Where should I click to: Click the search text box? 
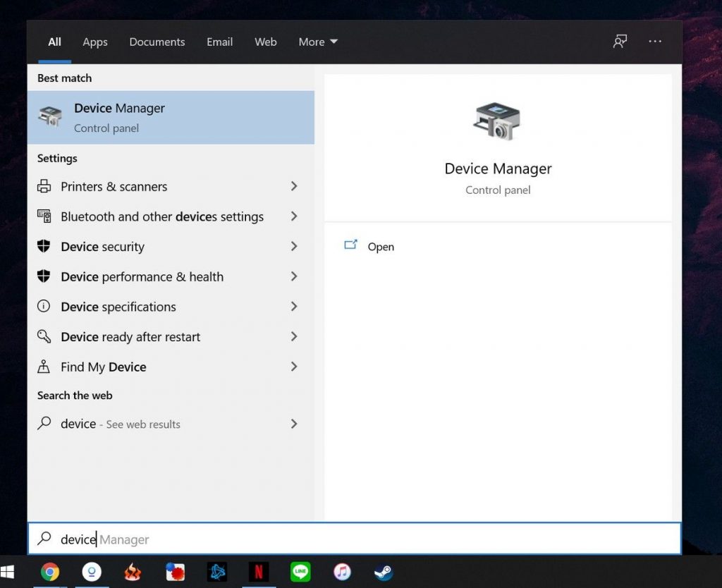click(353, 539)
